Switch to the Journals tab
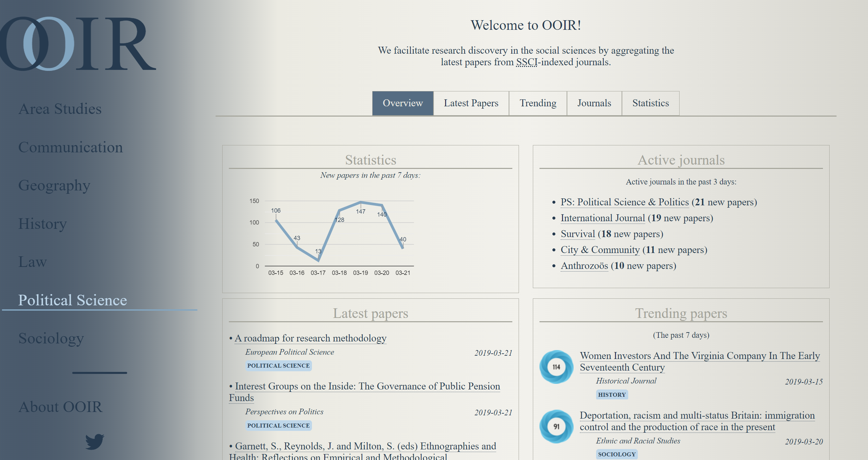Image resolution: width=868 pixels, height=460 pixels. tap(594, 103)
